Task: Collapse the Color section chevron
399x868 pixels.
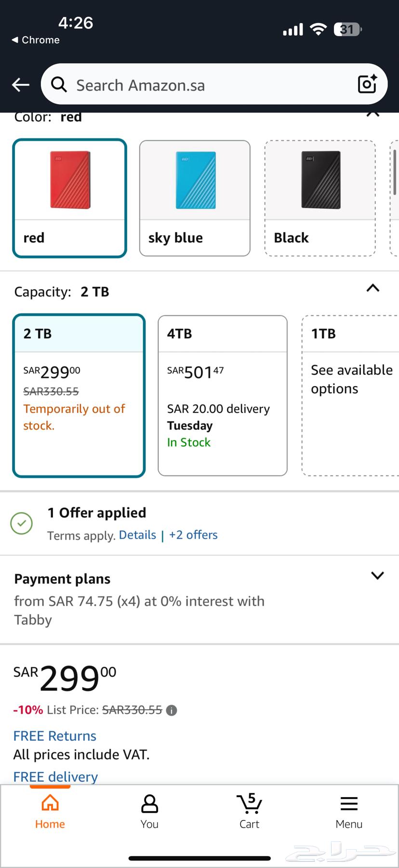Action: click(x=373, y=115)
